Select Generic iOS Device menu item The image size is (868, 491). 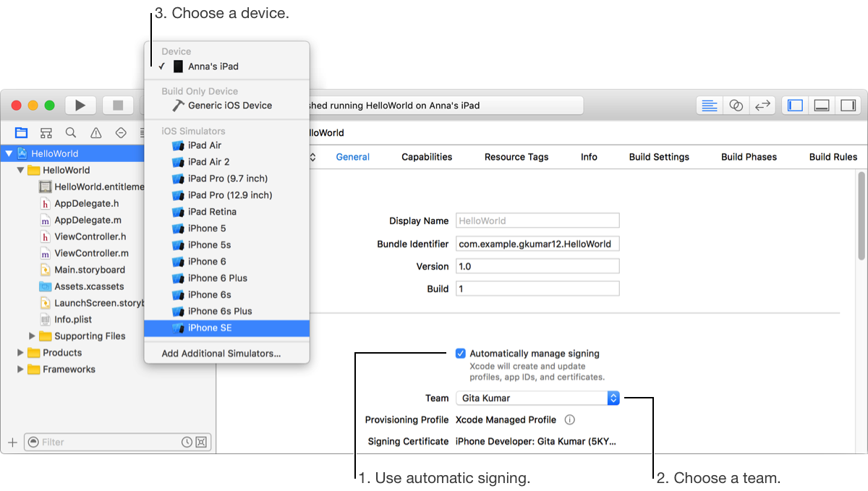click(227, 105)
